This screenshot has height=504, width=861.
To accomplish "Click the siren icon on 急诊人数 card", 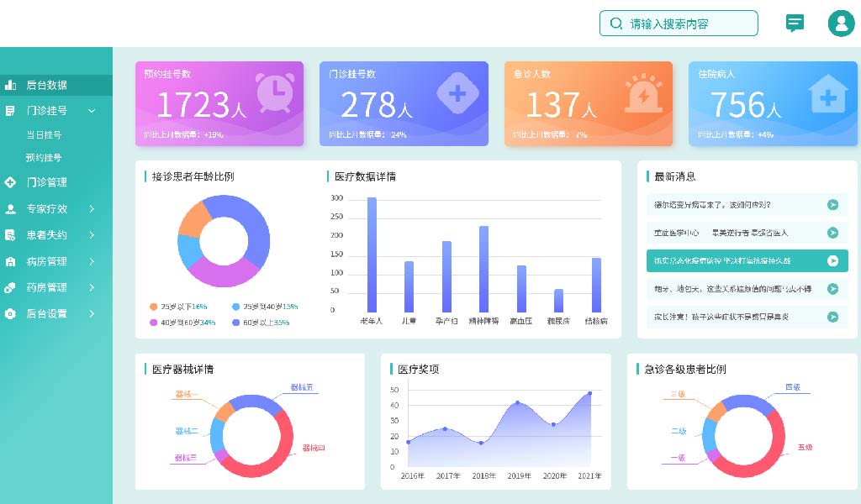I will (643, 92).
